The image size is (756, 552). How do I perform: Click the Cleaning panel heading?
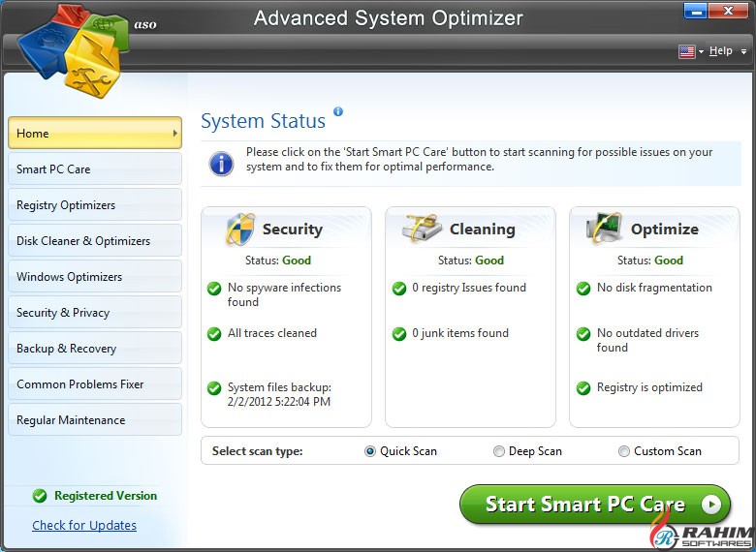(482, 230)
